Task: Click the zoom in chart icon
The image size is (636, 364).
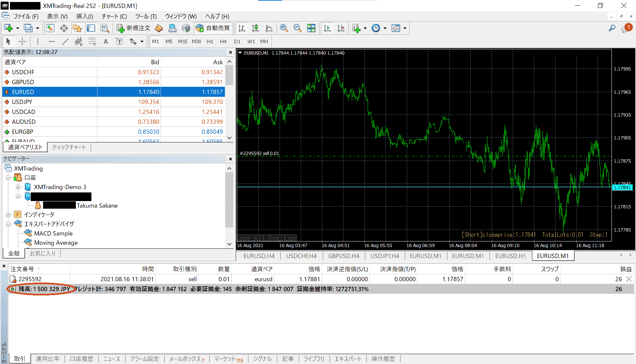Action: pyautogui.click(x=284, y=28)
